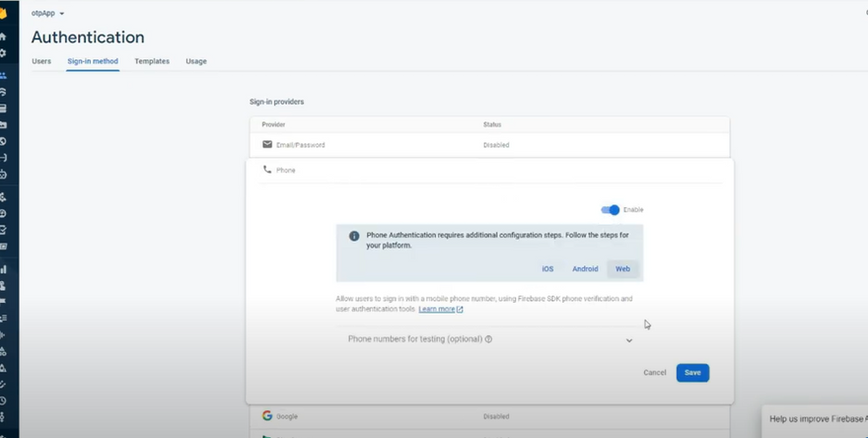This screenshot has width=868, height=438.
Task: Select Android platform configuration steps
Action: [585, 269]
